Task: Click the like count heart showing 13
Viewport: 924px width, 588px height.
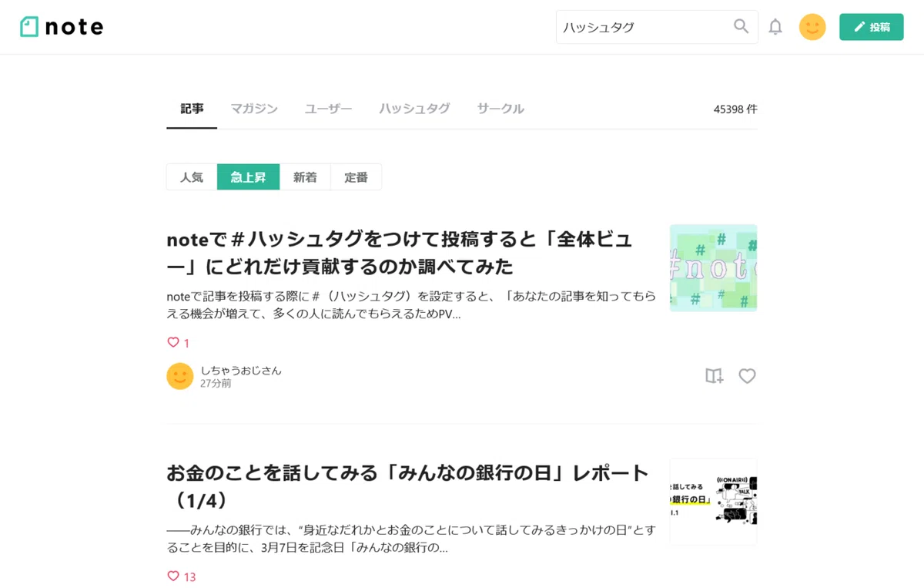Action: click(x=181, y=576)
